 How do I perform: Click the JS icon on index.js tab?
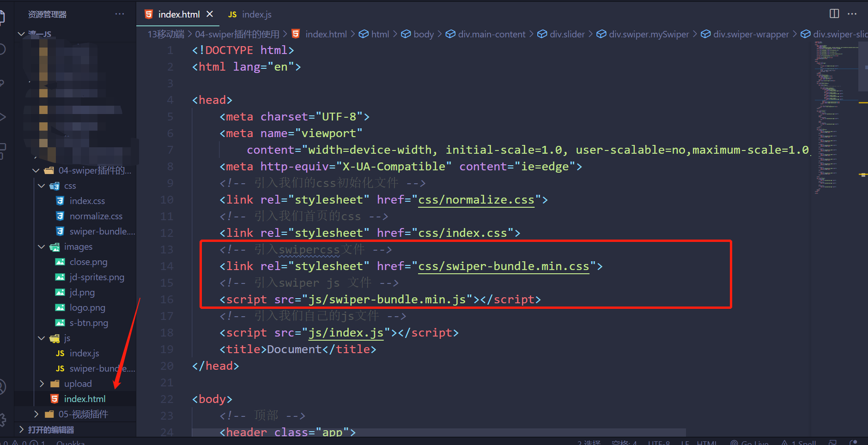point(232,15)
